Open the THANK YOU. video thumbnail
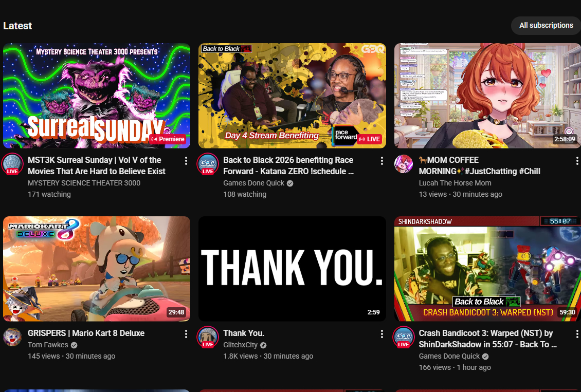 [293, 269]
